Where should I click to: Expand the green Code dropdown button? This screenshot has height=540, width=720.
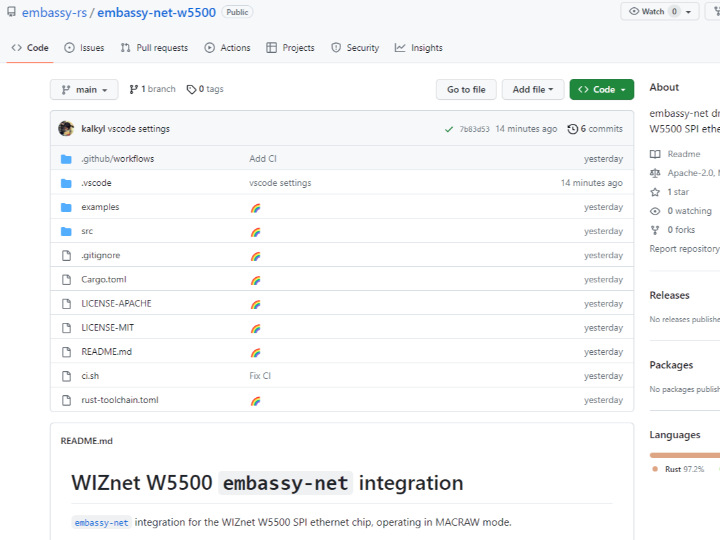[601, 90]
